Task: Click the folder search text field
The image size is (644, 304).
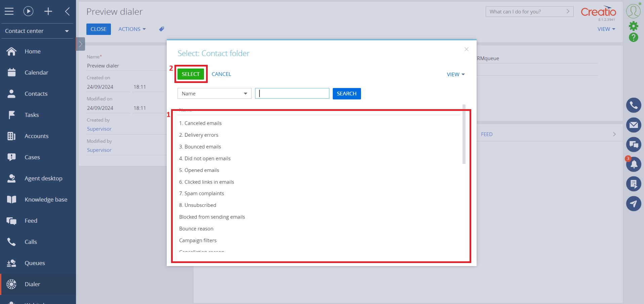Action: coord(292,93)
